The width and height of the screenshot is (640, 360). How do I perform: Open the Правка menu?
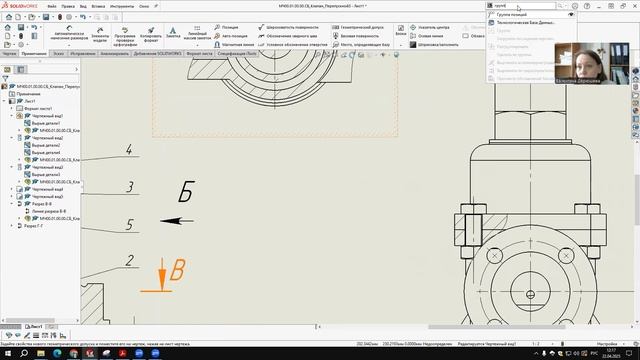pyautogui.click(x=68, y=6)
